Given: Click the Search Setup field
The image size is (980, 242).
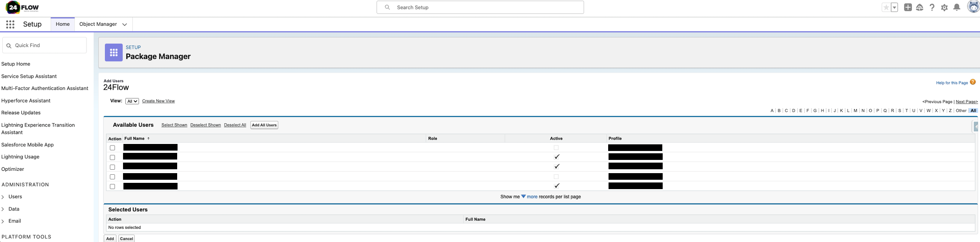Looking at the screenshot, I should (x=480, y=7).
